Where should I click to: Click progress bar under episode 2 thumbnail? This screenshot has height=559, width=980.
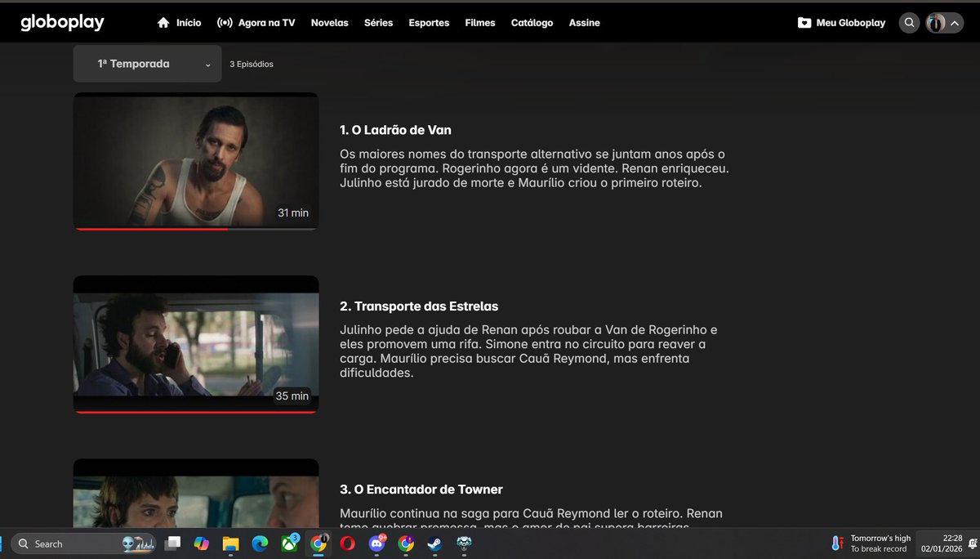pos(196,412)
